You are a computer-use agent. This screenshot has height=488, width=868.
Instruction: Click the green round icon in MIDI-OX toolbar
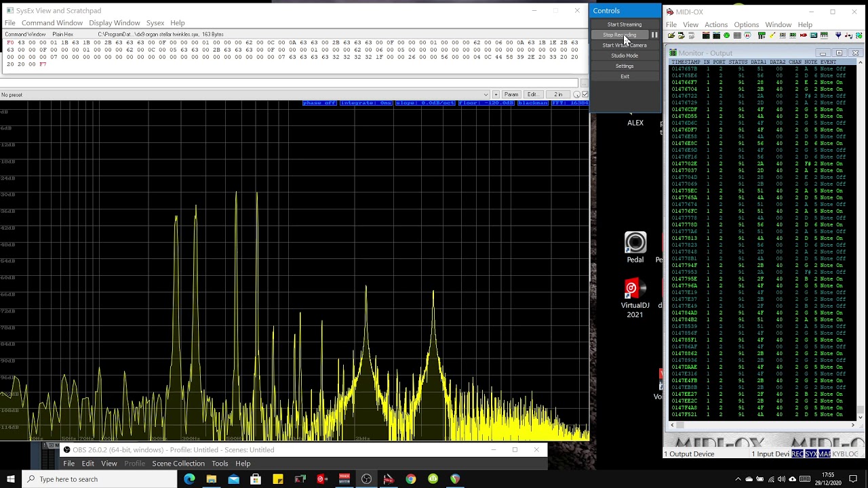click(727, 36)
